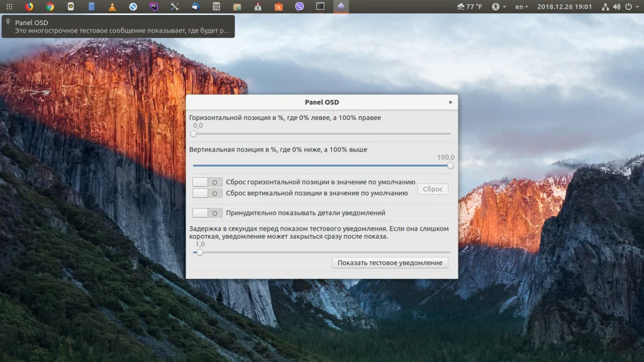Open the date and time clock menu
The image size is (644, 362).
pos(564,7)
